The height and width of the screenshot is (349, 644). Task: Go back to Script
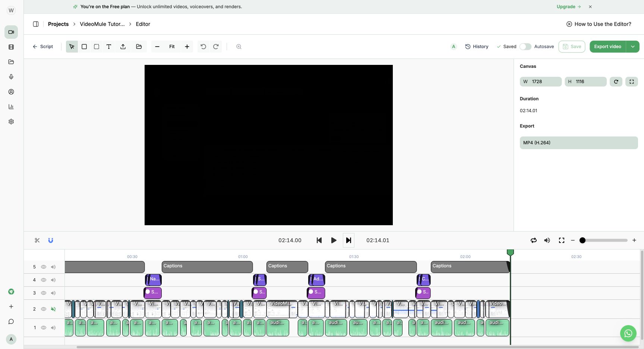43,47
